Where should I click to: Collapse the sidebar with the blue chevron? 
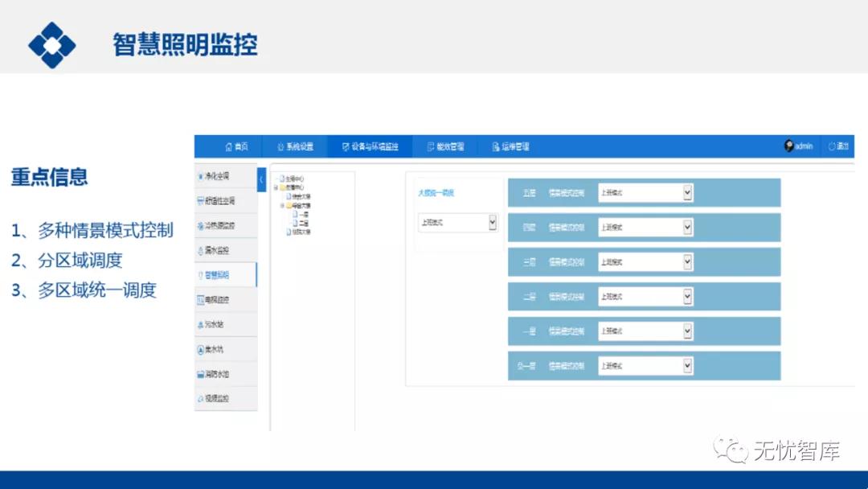pos(261,179)
